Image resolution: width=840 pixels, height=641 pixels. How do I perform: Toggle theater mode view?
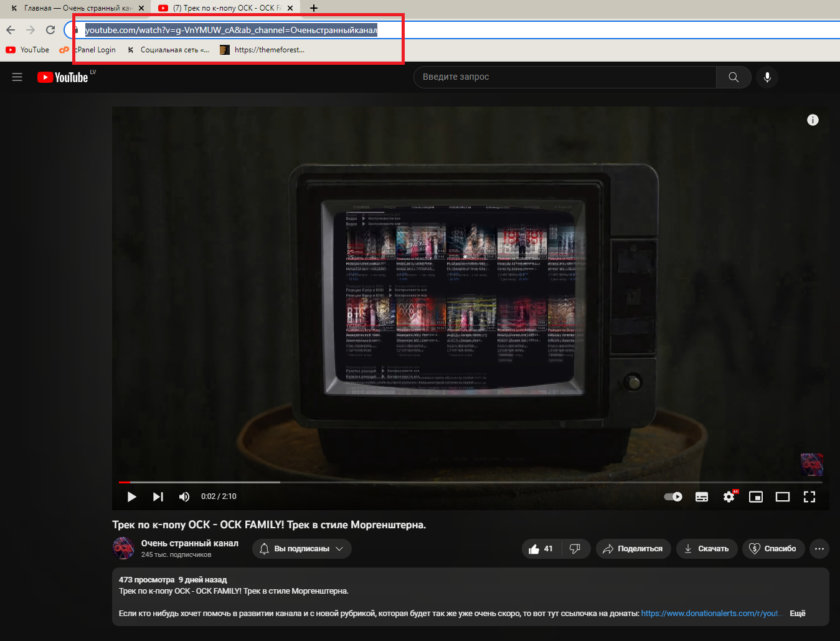[782, 496]
